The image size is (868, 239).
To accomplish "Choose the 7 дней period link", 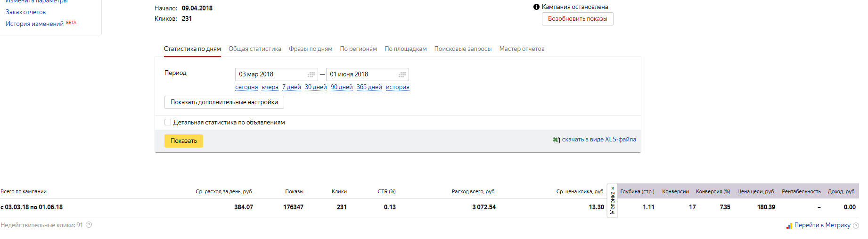I will (x=292, y=87).
